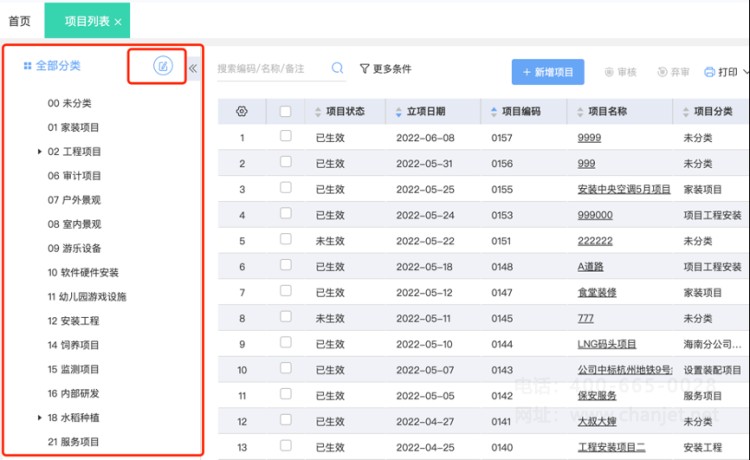750x460 pixels.
Task: Click the edit category pencil icon
Action: click(163, 66)
